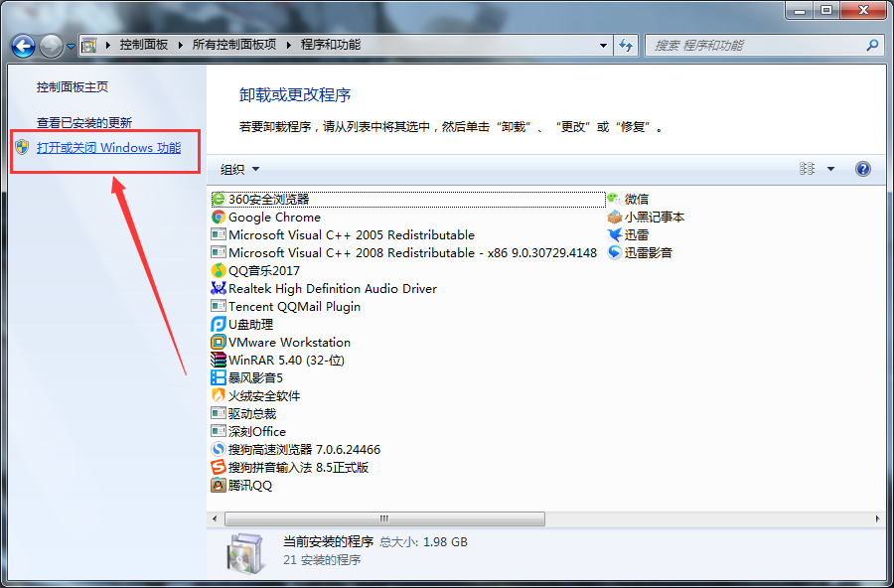Select the WinRAR 5.40 (32-位) entry

pyautogui.click(x=278, y=360)
